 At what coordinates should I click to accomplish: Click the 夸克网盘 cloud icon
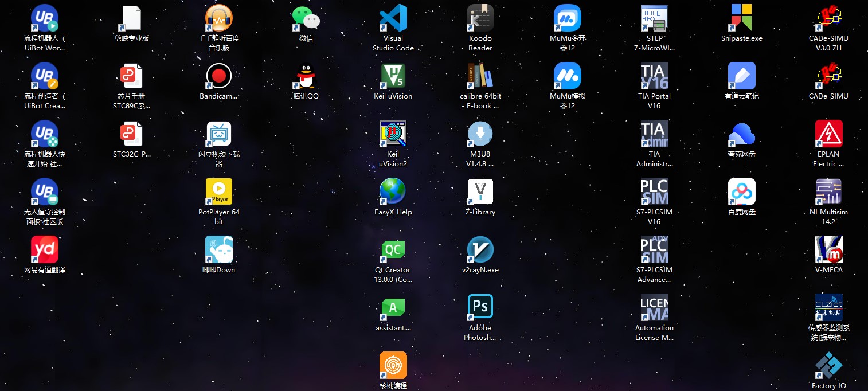coord(742,134)
